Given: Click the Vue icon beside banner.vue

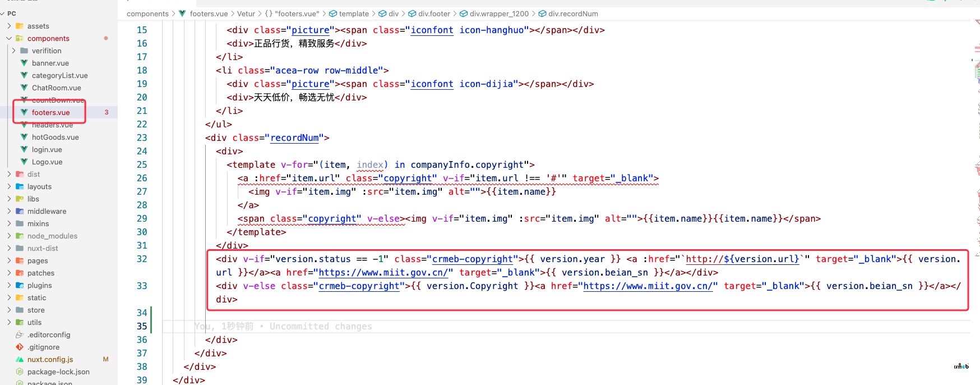Looking at the screenshot, I should click(x=24, y=63).
